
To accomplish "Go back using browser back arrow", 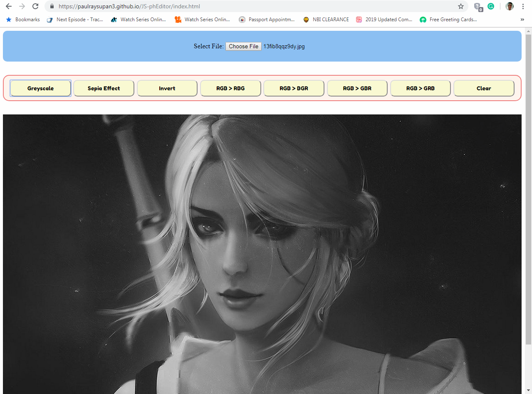I will (x=9, y=7).
